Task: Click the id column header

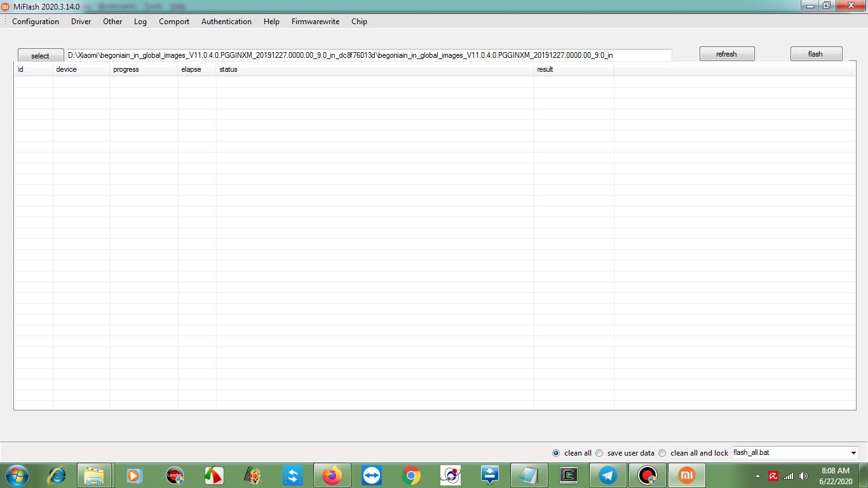Action: [x=33, y=69]
